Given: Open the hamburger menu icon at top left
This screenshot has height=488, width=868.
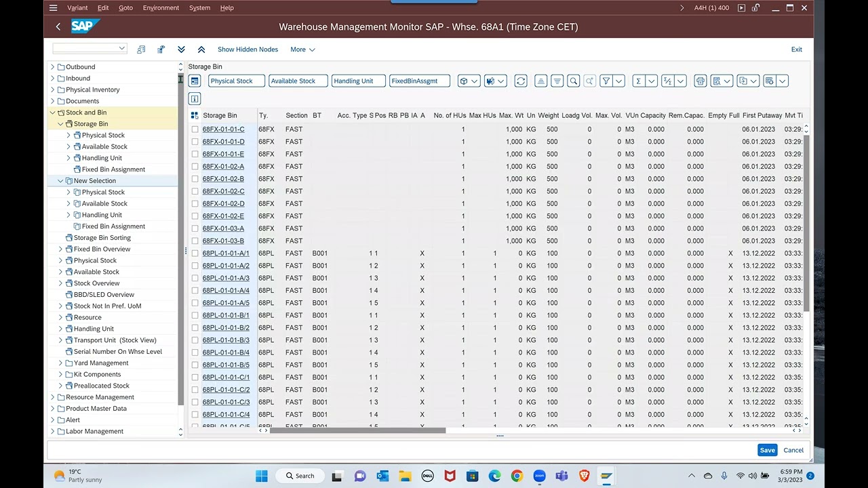Looking at the screenshot, I should 54,7.
